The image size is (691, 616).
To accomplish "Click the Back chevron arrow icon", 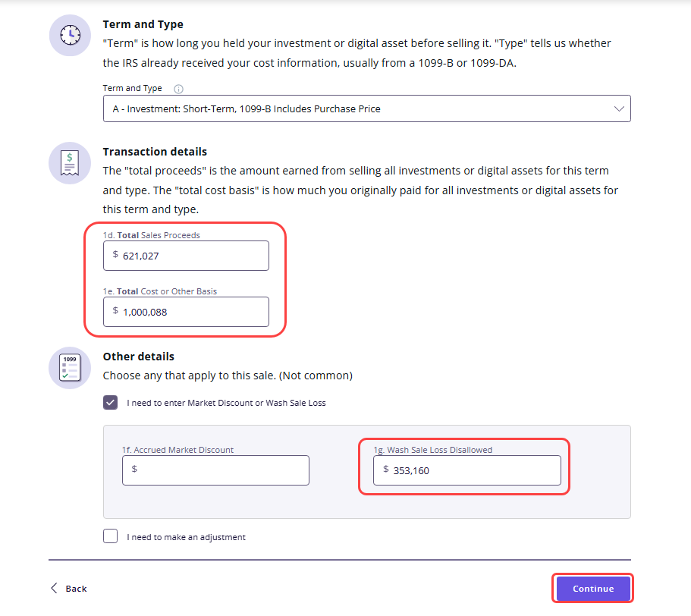I will [x=54, y=588].
